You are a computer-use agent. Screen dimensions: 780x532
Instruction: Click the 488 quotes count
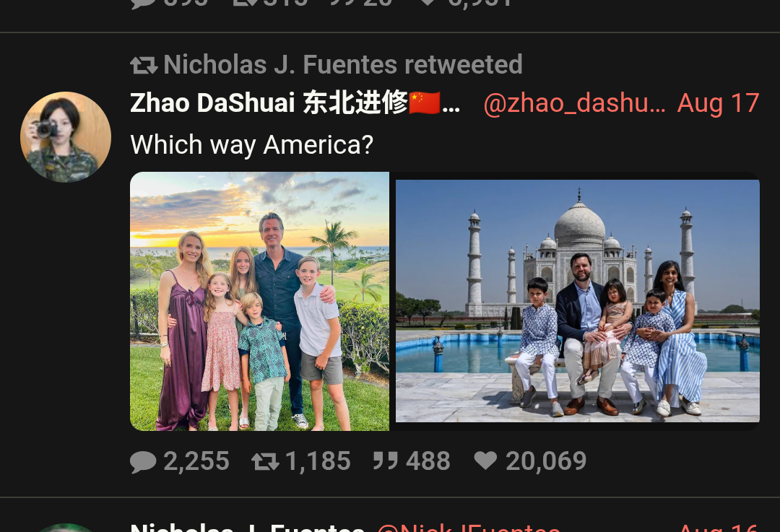pos(428,461)
